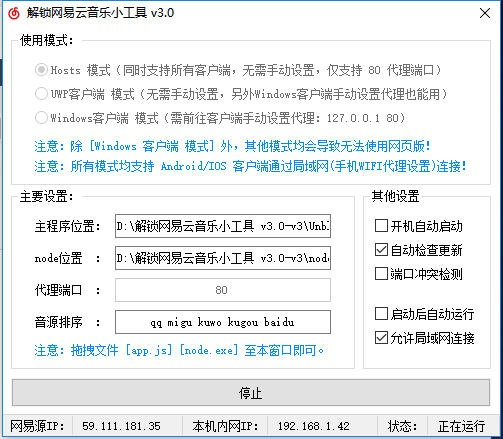Screen dimensions: 503x439
Task: Enable 端口冲突检测 checkbox
Action: coord(381,274)
